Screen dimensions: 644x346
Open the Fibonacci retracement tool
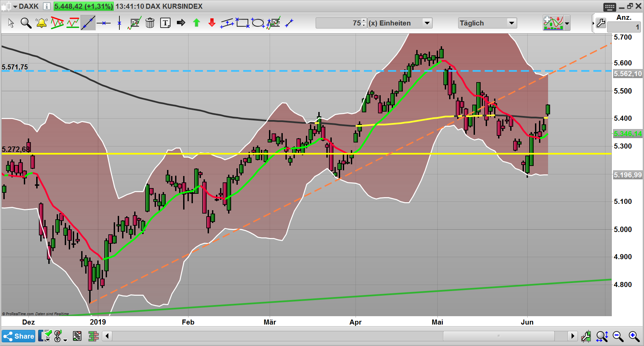(135, 23)
